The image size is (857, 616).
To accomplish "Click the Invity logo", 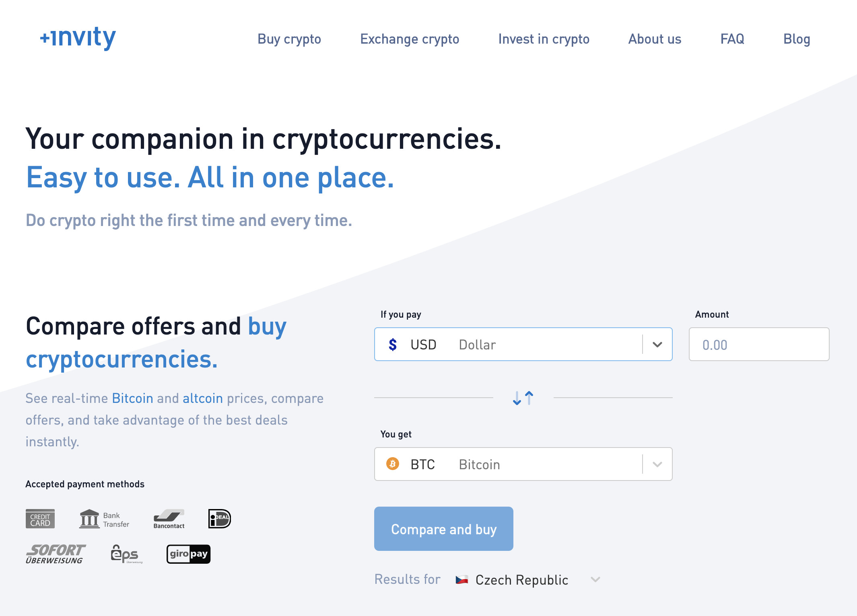I will (x=78, y=38).
